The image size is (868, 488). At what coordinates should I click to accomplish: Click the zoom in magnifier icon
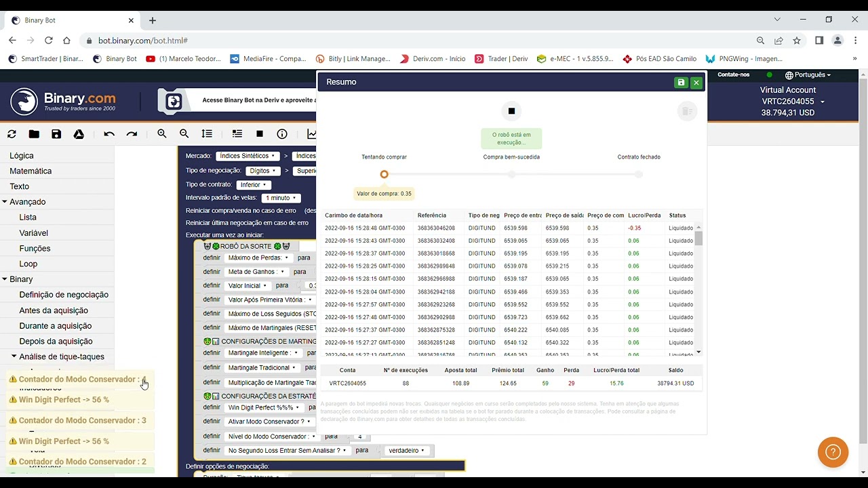point(162,134)
